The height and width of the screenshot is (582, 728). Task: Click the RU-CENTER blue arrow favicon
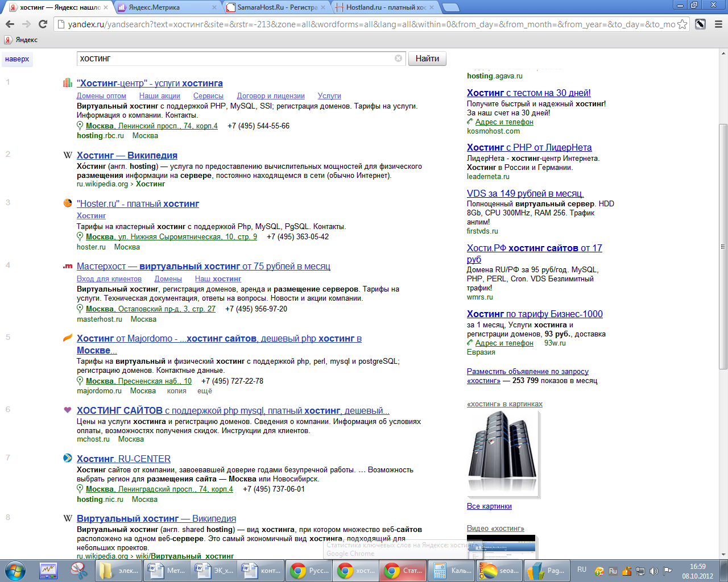68,458
